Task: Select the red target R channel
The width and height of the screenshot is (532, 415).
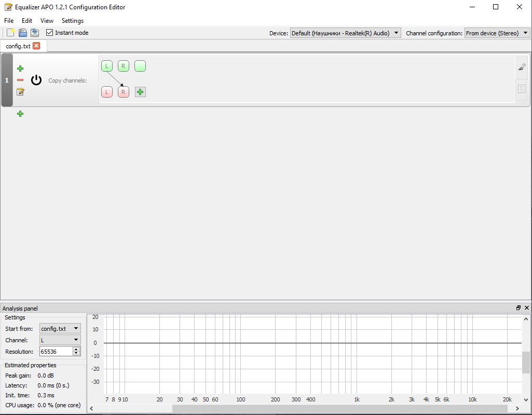Action: click(124, 92)
